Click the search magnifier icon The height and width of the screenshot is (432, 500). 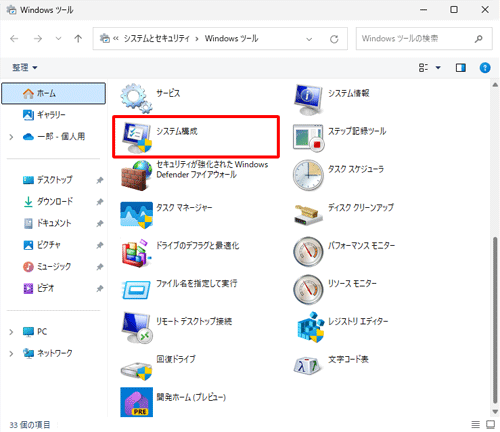(x=479, y=39)
